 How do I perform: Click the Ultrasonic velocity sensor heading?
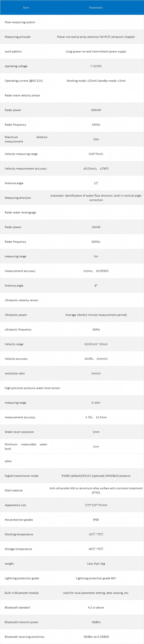coord(21,300)
